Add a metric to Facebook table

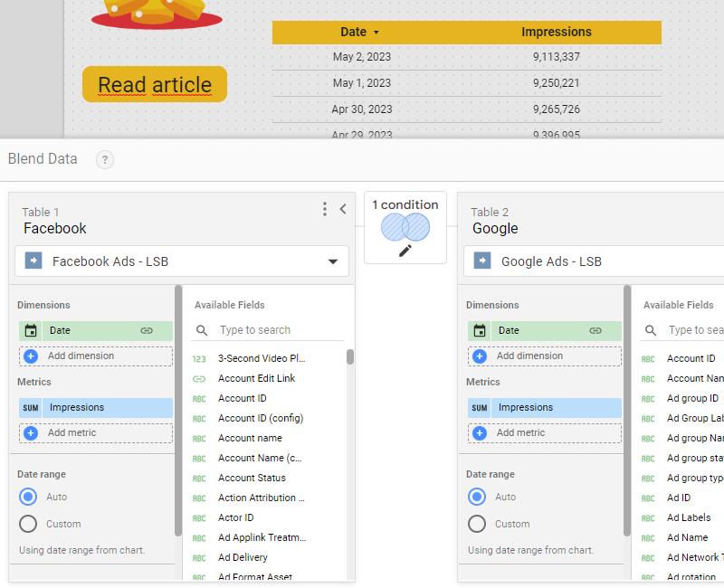96,433
